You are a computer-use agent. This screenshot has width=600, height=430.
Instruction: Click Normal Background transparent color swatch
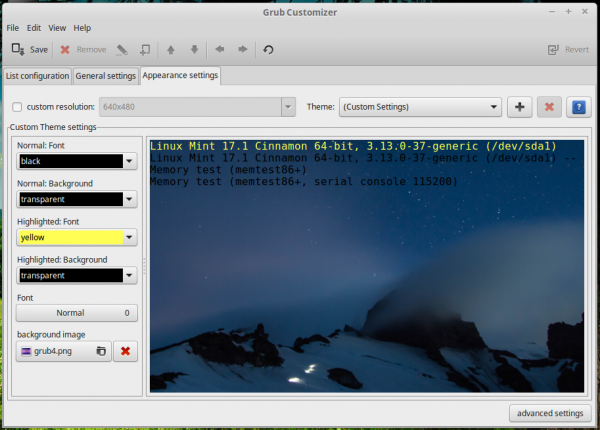[x=71, y=199]
